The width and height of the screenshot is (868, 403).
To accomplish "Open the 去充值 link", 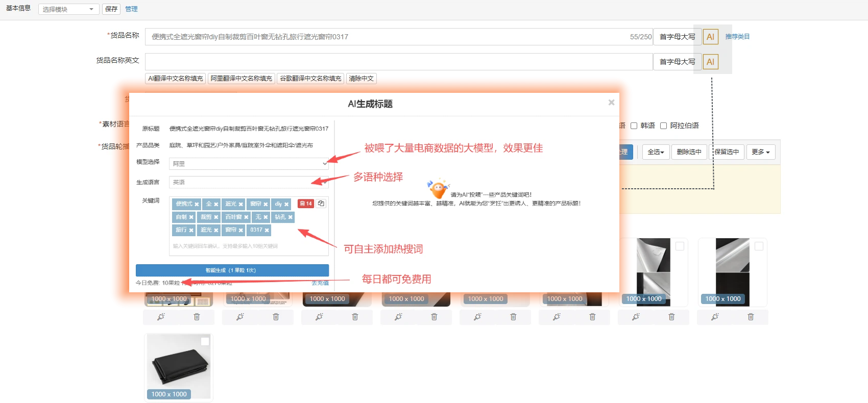I will point(320,283).
